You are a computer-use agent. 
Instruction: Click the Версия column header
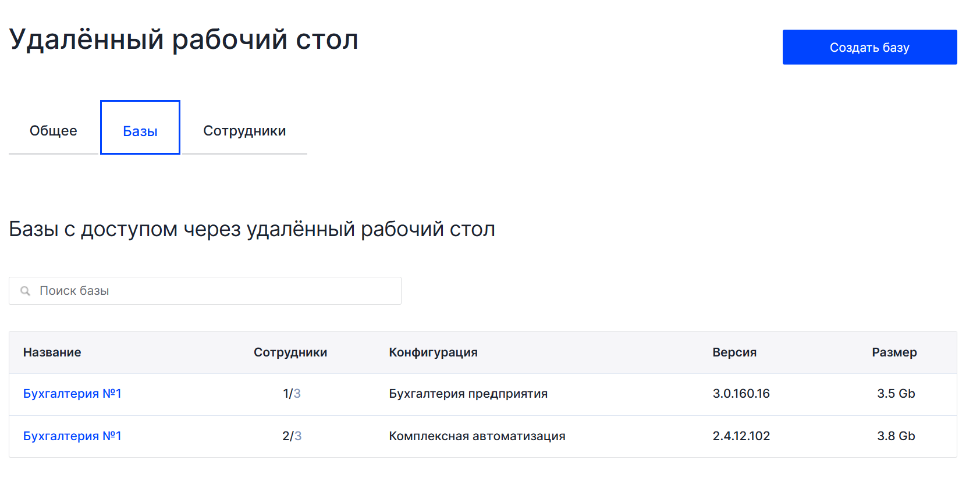point(734,352)
